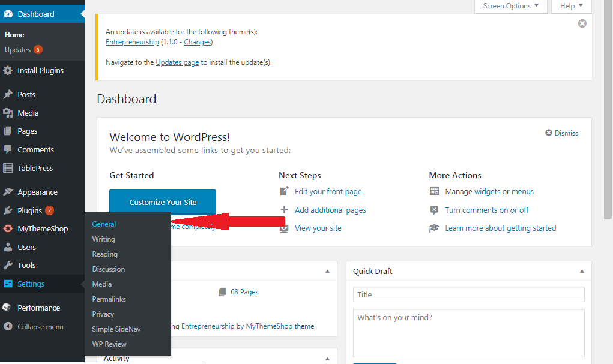The image size is (613, 364).
Task: Click the Pages document icon
Action: (x=8, y=131)
